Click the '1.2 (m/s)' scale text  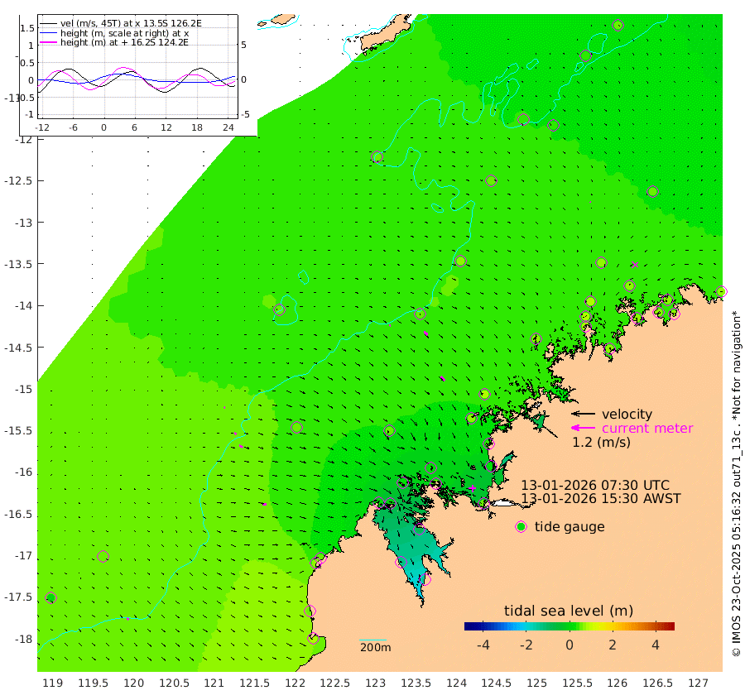[x=601, y=443]
